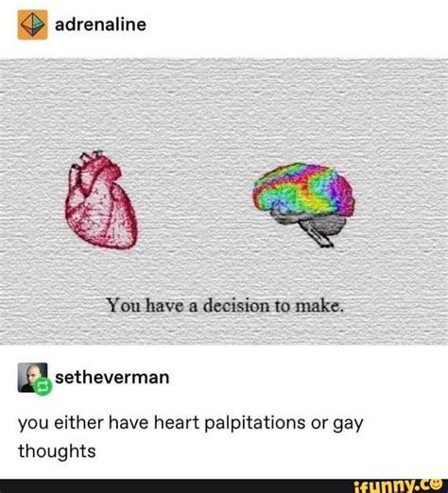
Task: Click the orange adrenaline avatar icon
Action: (x=32, y=25)
